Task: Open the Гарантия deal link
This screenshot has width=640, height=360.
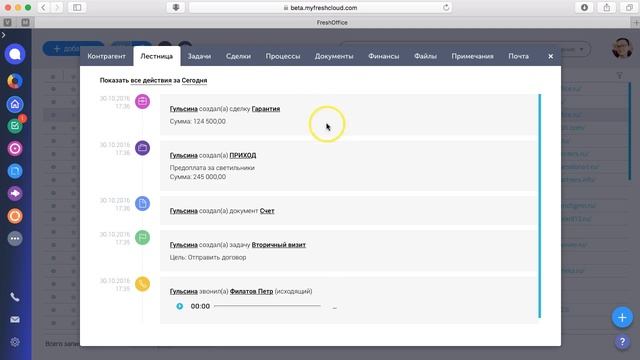Action: 266,109
